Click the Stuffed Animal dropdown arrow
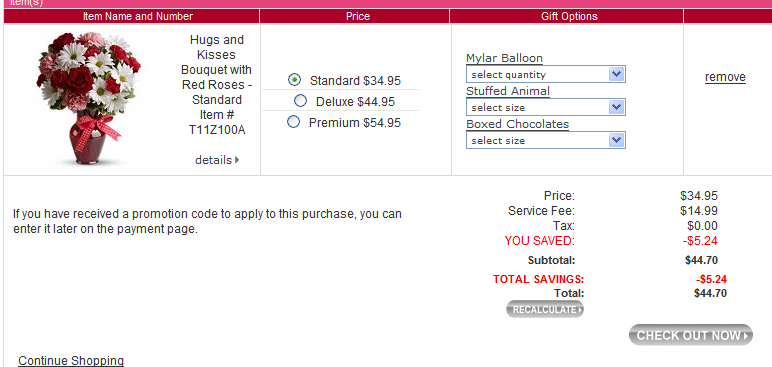Screen dimensions: 772x367 point(616,107)
